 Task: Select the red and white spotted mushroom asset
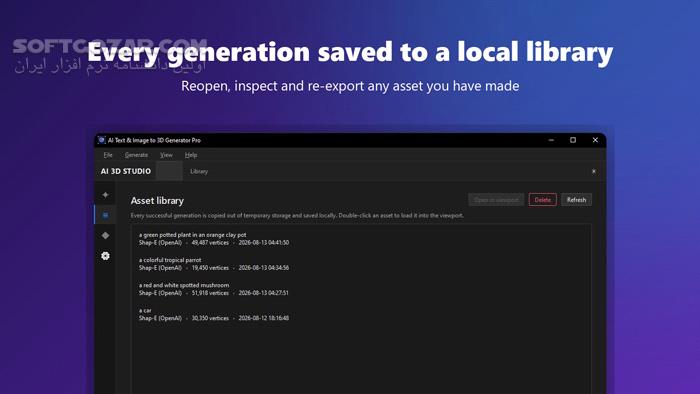click(x=361, y=289)
